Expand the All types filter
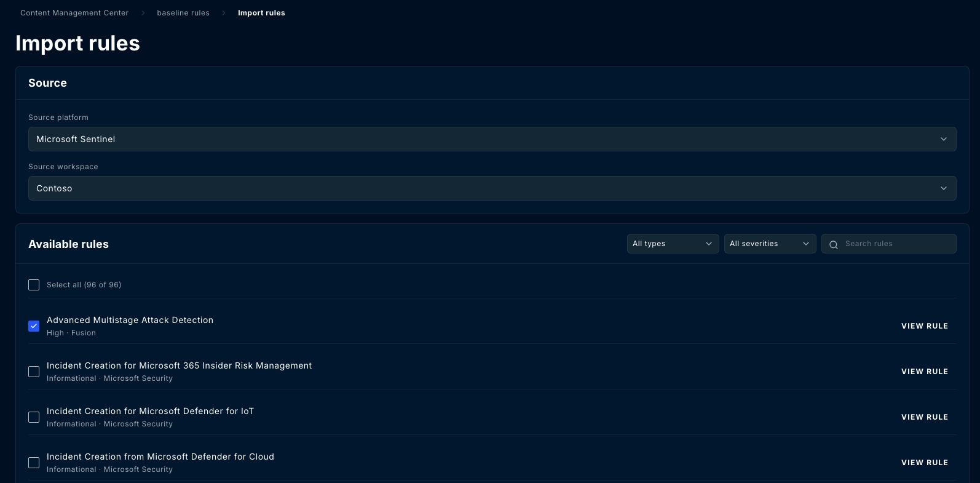 (673, 244)
